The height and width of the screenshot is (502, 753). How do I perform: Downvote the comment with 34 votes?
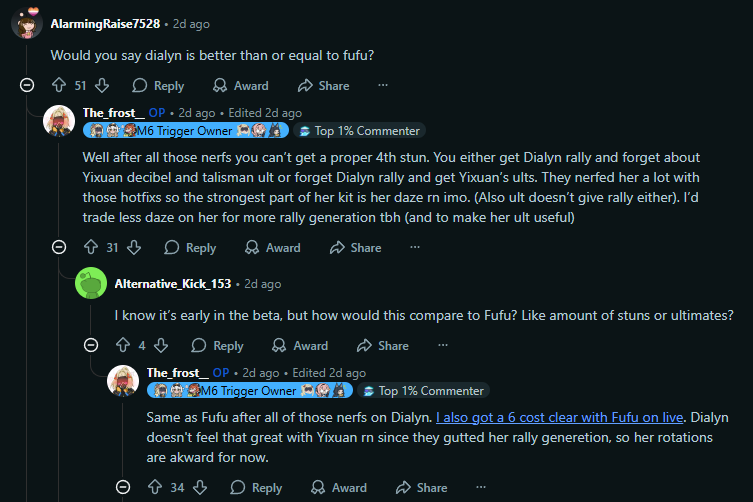point(199,487)
